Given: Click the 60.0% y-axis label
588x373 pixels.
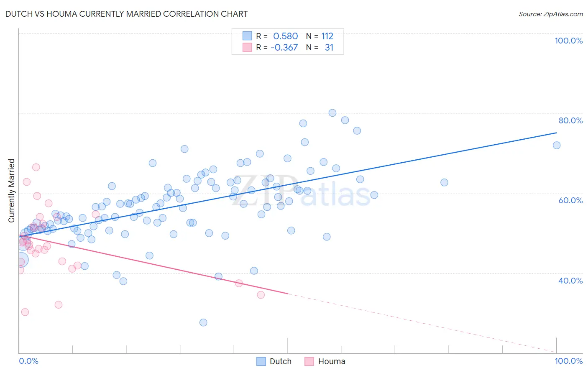Looking at the screenshot, I should (570, 200).
